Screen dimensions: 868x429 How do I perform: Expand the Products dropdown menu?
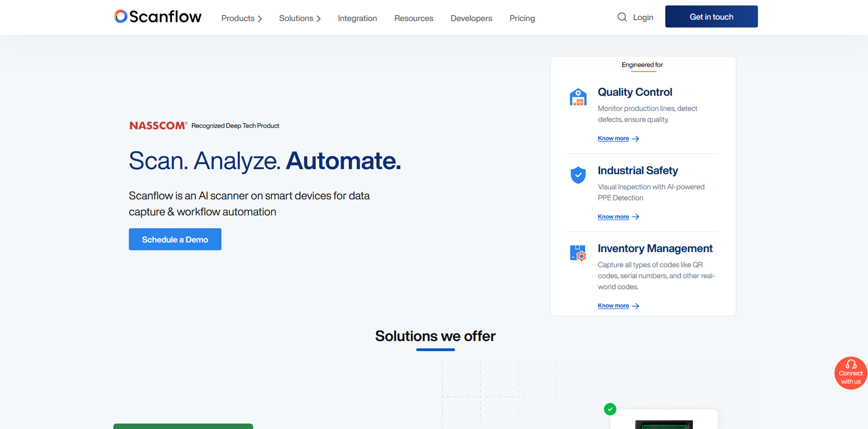pos(241,18)
